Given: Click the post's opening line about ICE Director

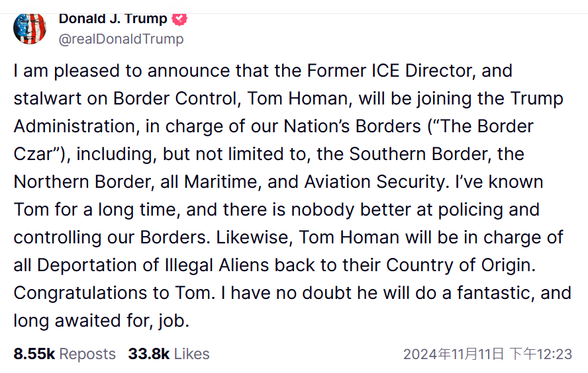Looking at the screenshot, I should [263, 71].
